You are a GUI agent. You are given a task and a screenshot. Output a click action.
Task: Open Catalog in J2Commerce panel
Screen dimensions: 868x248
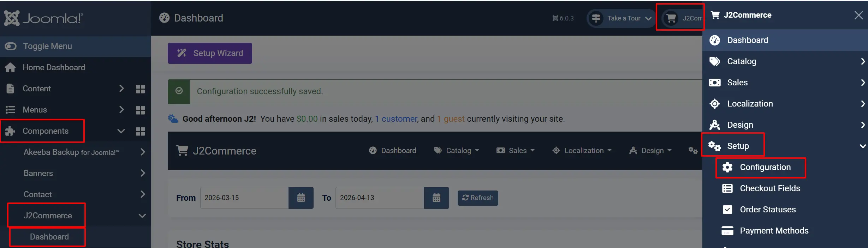click(x=742, y=61)
